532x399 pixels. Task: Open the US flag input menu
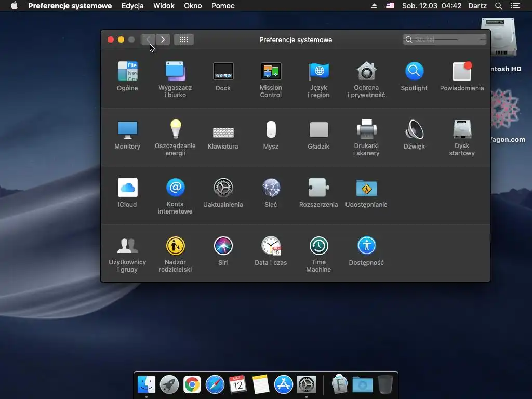pyautogui.click(x=390, y=5)
